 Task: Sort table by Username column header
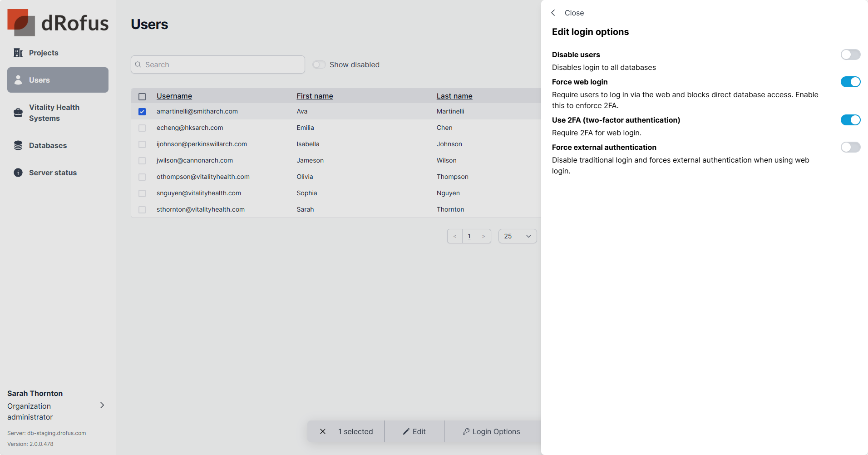[174, 96]
